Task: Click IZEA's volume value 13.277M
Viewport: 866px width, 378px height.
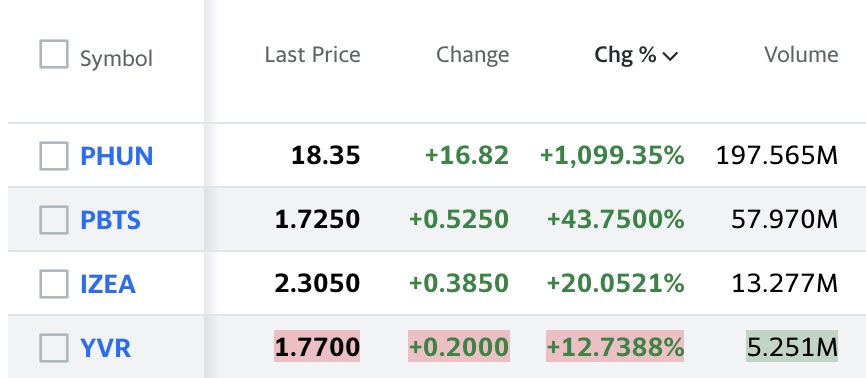Action: [785, 284]
